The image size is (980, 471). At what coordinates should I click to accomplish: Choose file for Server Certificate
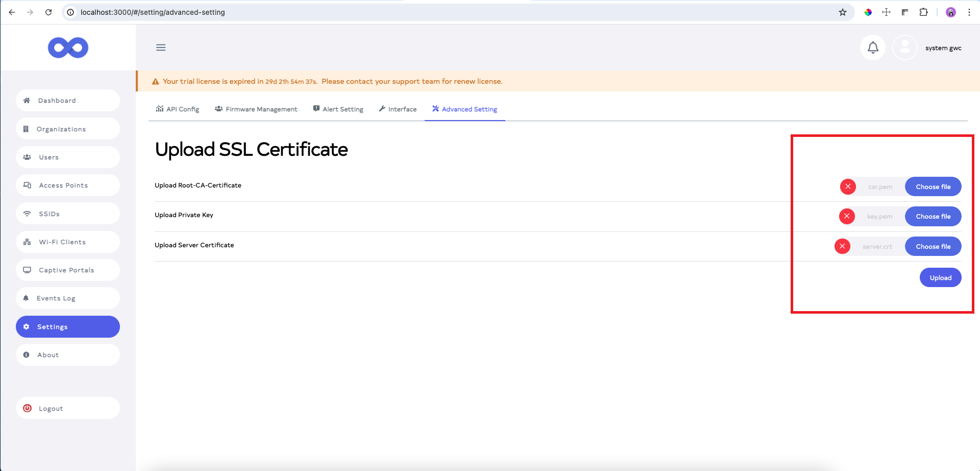[933, 247]
